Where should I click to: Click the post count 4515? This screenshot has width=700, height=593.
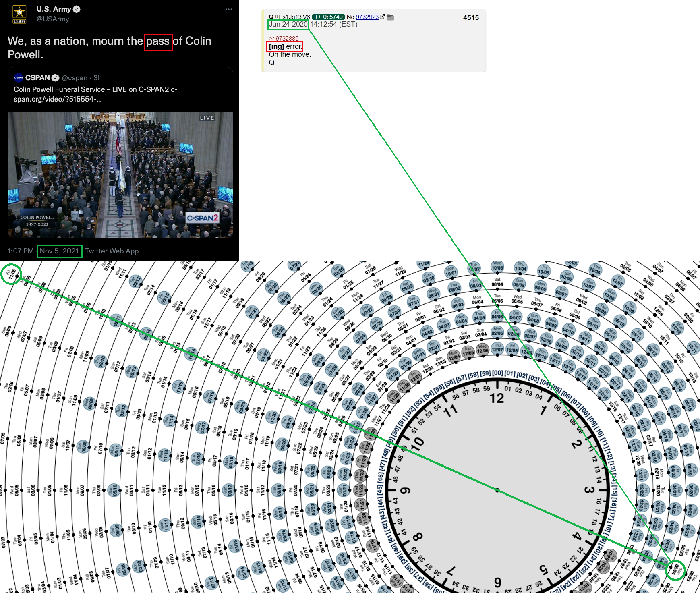pos(471,18)
